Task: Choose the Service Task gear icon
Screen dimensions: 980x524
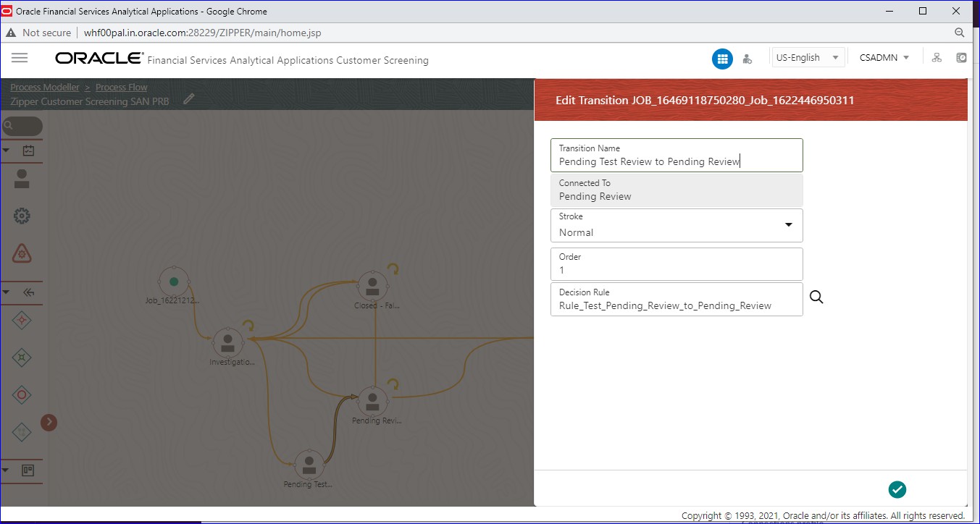Action: pos(22,214)
